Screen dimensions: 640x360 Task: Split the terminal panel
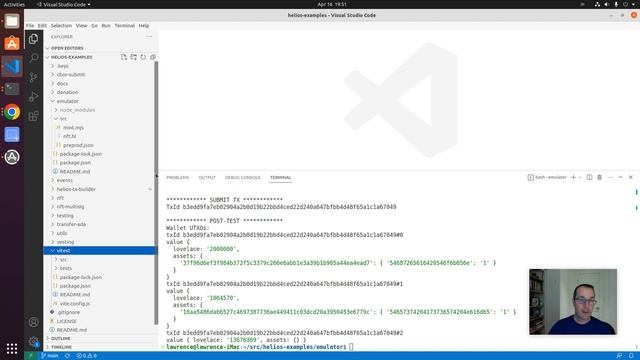(589, 178)
